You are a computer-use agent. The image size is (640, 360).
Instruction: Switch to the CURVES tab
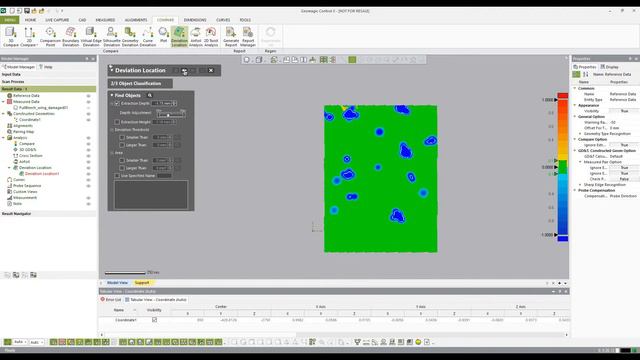223,20
